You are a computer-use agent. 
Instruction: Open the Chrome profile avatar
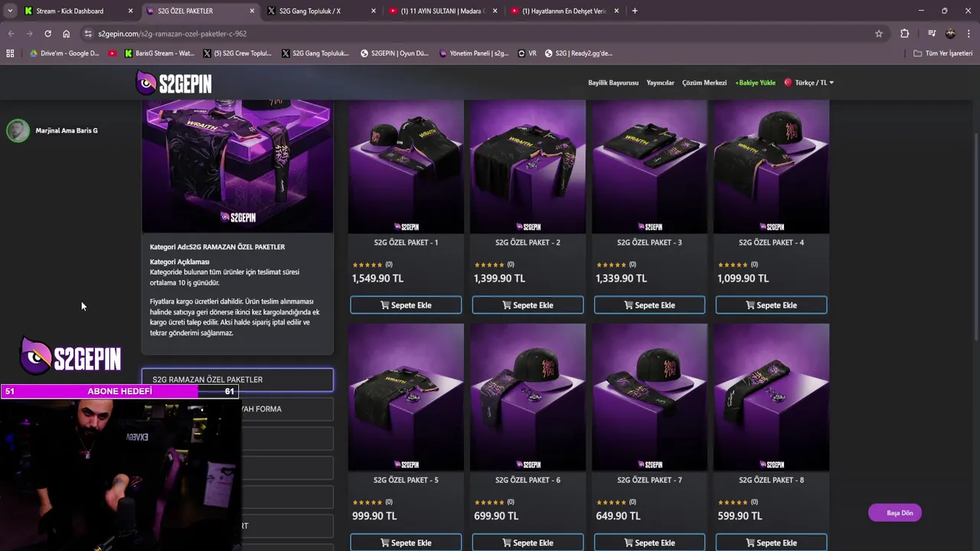(950, 34)
